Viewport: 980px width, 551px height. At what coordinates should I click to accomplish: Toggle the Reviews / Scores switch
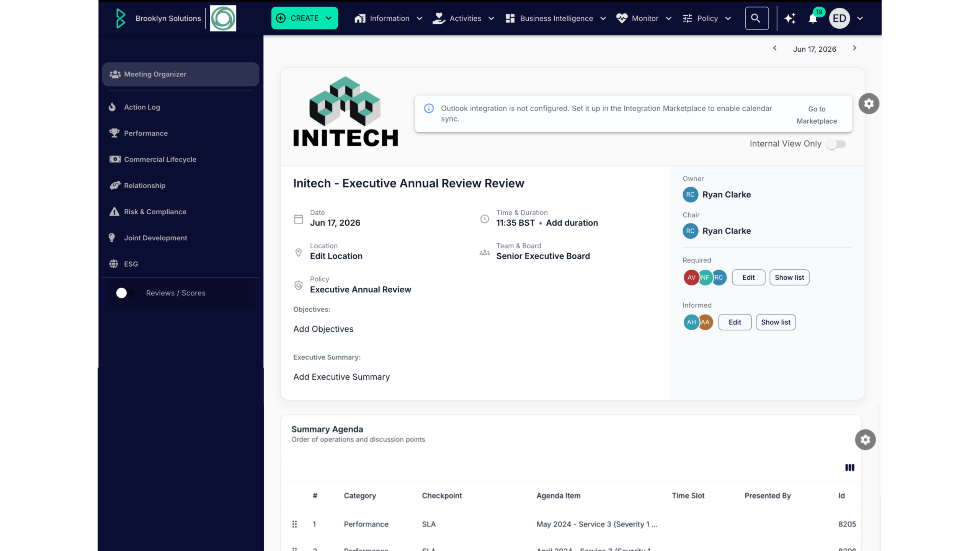pos(126,293)
